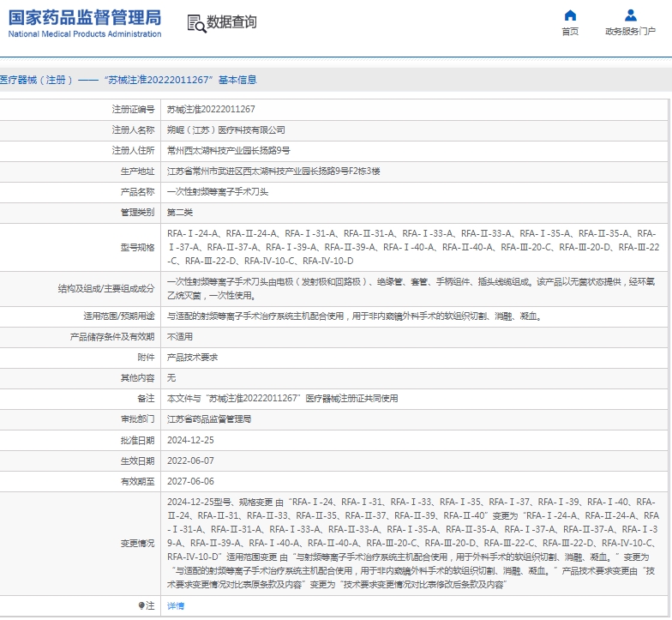This screenshot has height=620, width=672.
Task: Click the 管理类别 row label
Action: (137, 213)
